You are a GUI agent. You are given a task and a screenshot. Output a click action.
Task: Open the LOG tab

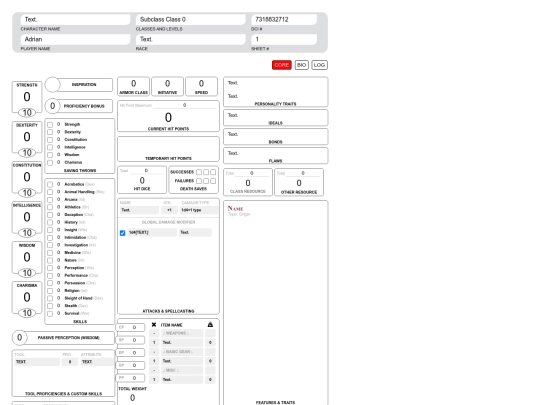tap(319, 65)
